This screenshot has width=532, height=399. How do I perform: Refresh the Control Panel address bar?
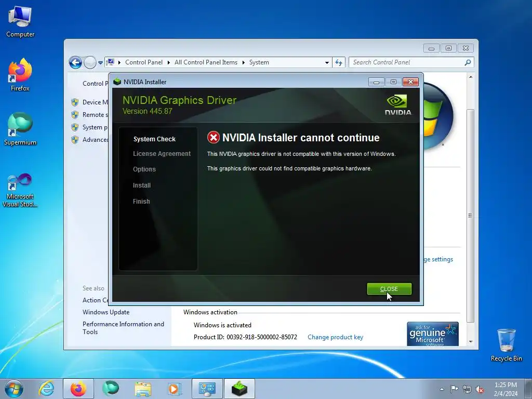339,62
